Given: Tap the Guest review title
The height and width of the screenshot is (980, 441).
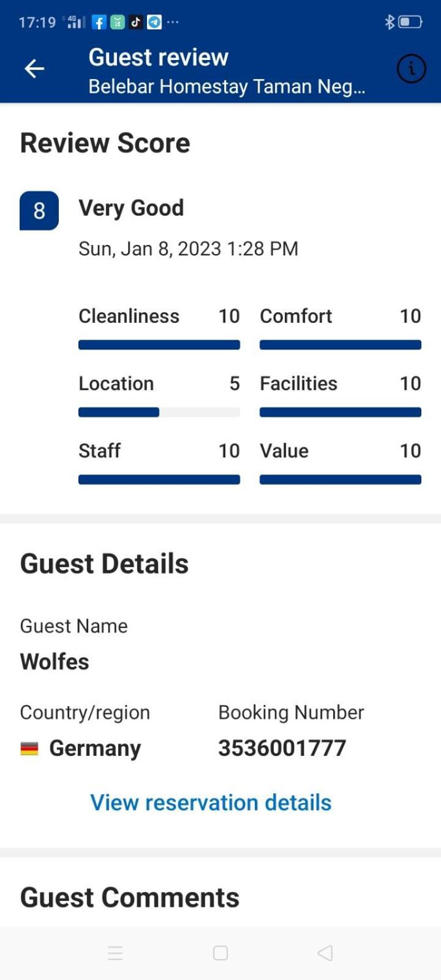Looking at the screenshot, I should tap(159, 57).
